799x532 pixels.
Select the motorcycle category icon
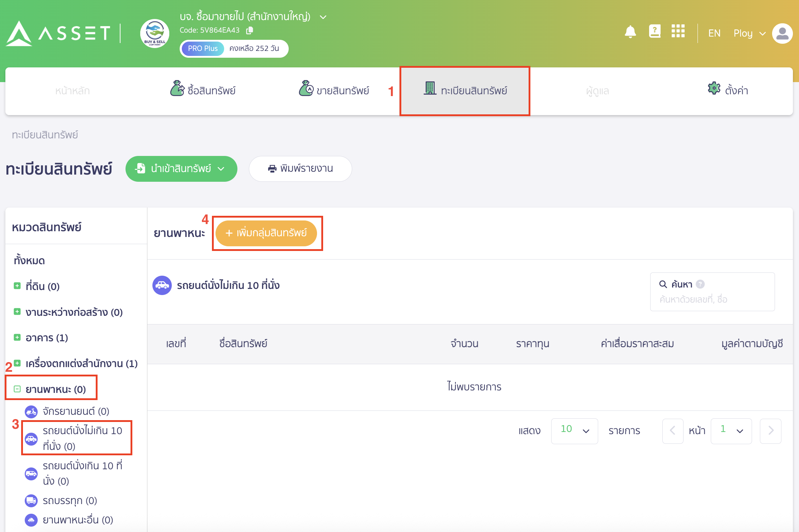click(31, 412)
